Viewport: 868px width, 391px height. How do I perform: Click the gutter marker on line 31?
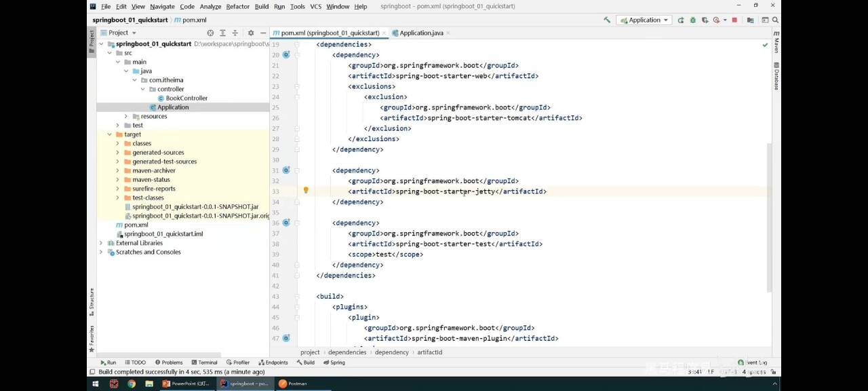point(286,170)
